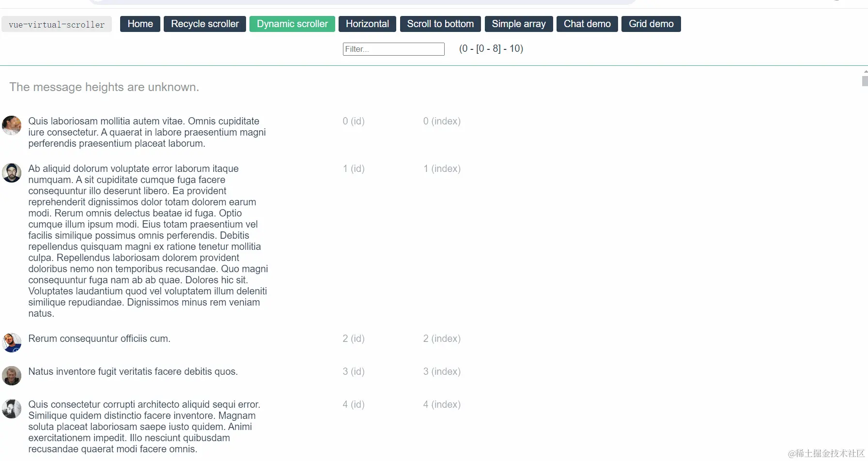Click the range text "(0 - [0 - 8] - 10)"
The width and height of the screenshot is (868, 461).
491,48
